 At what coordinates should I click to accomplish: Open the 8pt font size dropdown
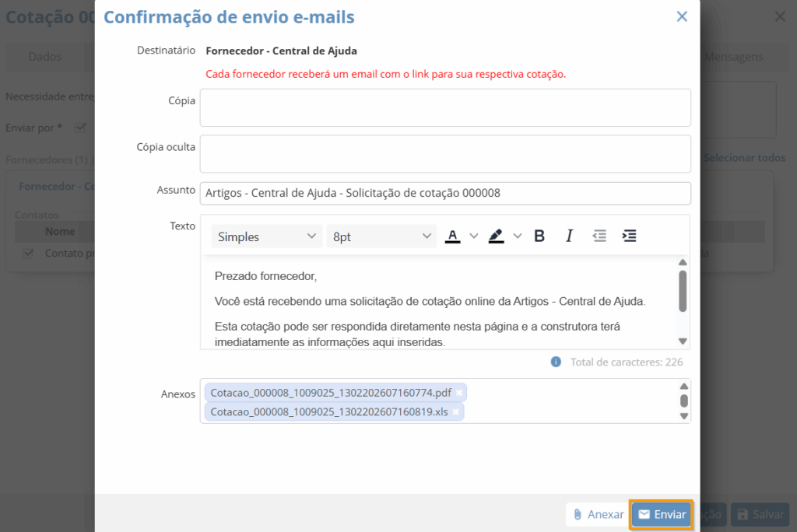coord(381,236)
